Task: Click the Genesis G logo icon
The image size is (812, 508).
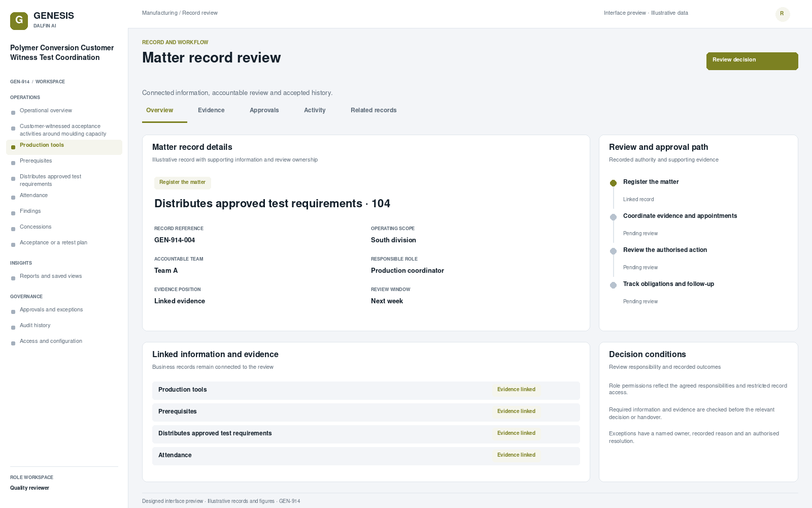Action: click(x=19, y=21)
